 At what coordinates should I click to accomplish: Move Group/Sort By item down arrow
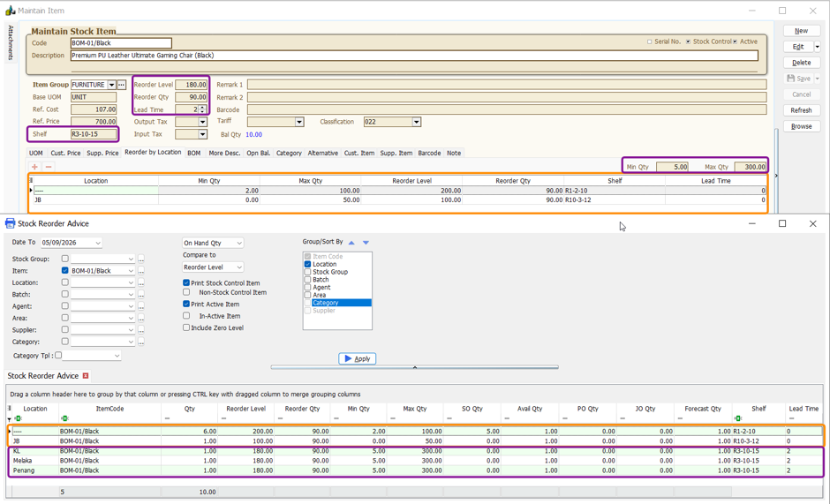tap(366, 243)
